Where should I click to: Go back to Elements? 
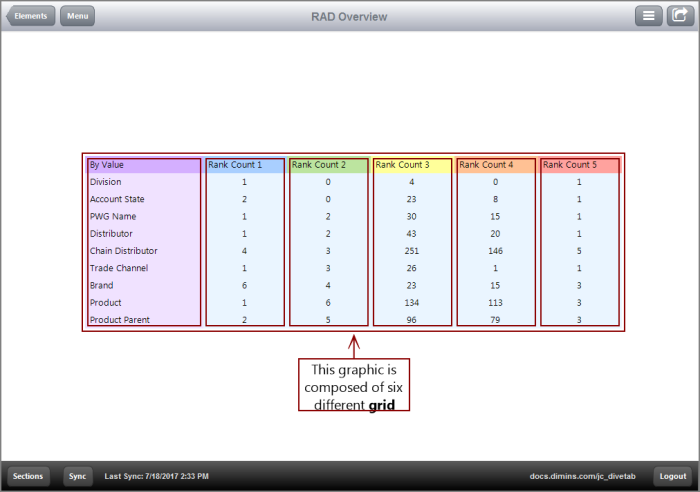[x=30, y=16]
